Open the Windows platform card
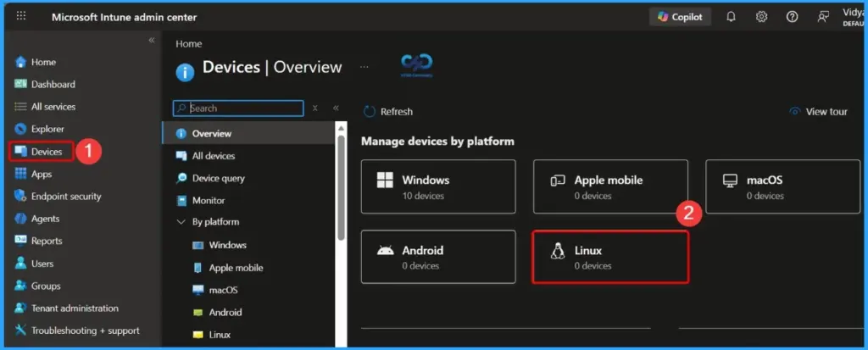 [438, 186]
